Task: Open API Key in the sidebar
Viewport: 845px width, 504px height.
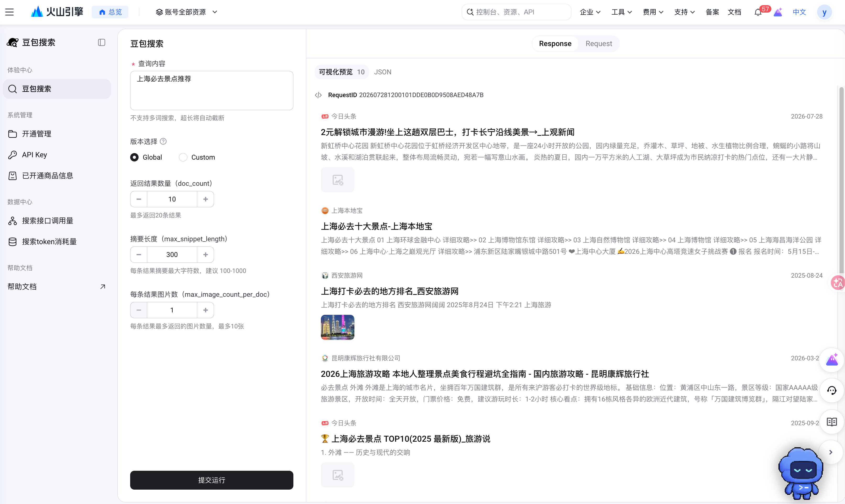Action: [x=57, y=155]
